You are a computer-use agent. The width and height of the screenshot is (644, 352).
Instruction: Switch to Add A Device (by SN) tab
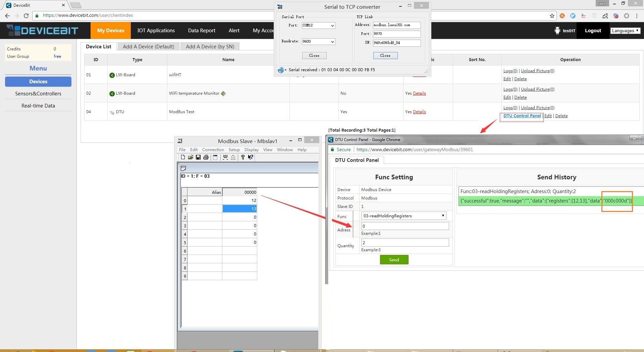point(210,46)
